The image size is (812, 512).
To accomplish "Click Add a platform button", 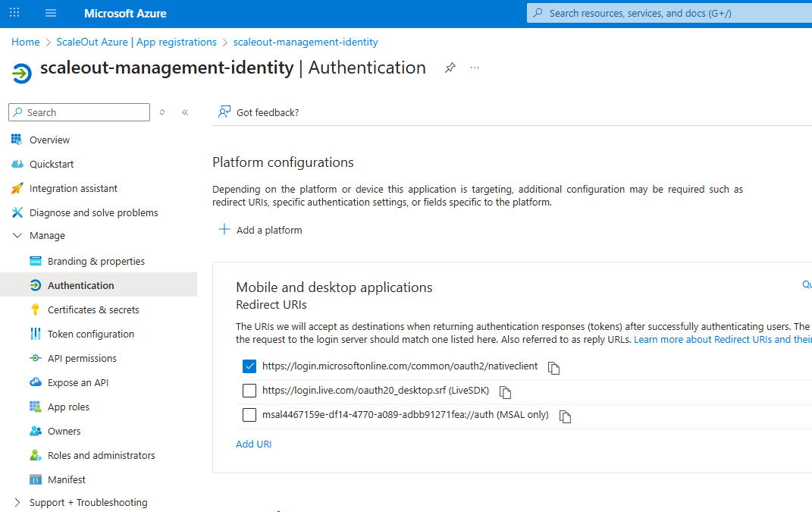I will (x=261, y=230).
